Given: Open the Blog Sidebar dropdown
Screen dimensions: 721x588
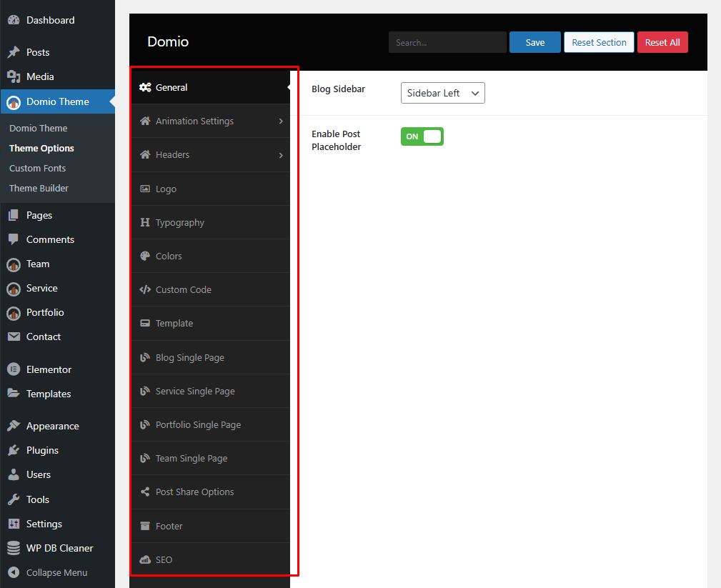Looking at the screenshot, I should [442, 93].
